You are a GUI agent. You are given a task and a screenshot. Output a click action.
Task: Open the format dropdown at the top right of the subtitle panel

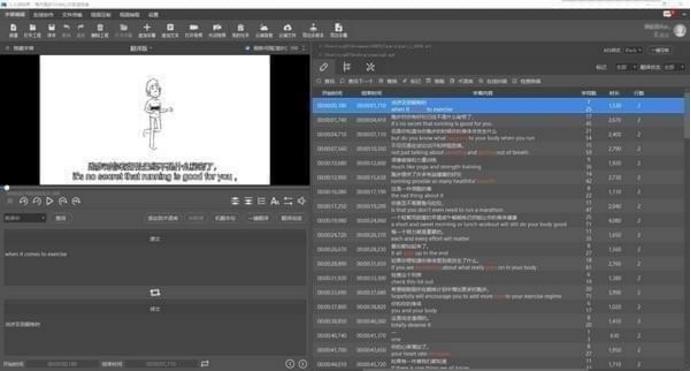[x=633, y=50]
